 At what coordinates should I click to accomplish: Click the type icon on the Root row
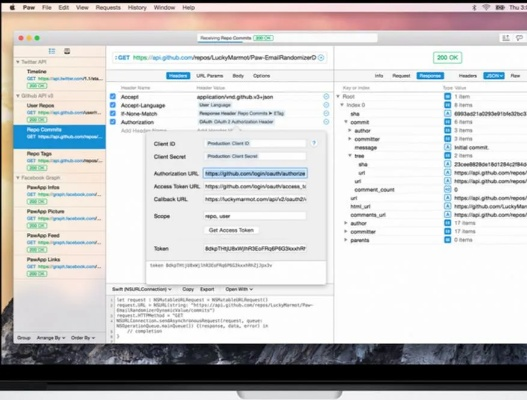(448, 96)
